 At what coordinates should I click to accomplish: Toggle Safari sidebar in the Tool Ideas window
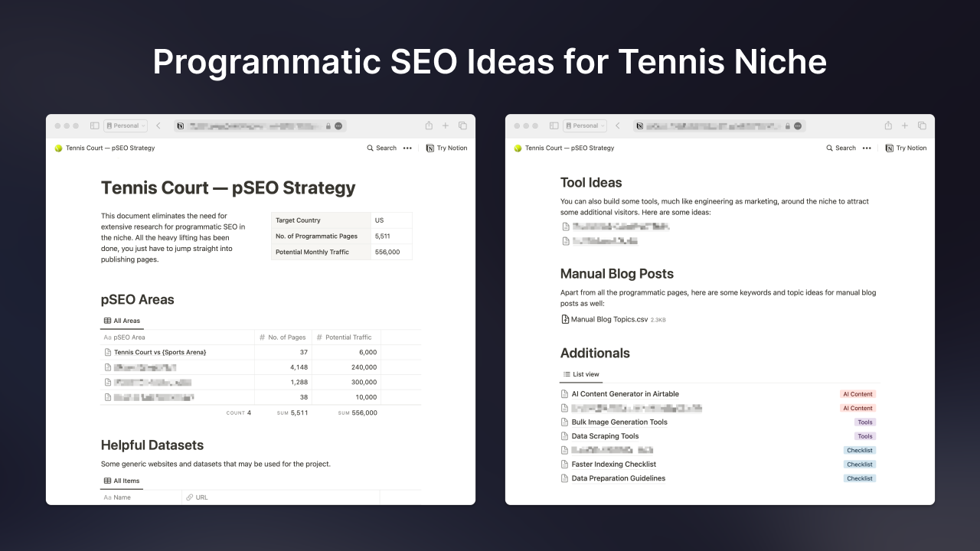point(554,126)
